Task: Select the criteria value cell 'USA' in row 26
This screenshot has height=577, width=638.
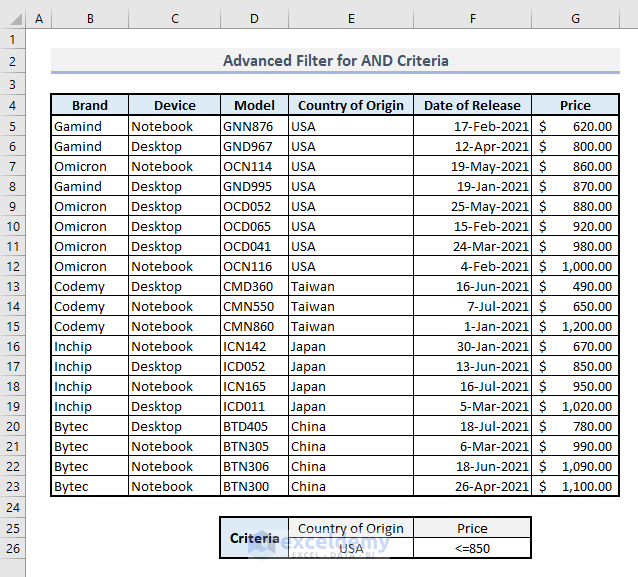Action: click(351, 548)
